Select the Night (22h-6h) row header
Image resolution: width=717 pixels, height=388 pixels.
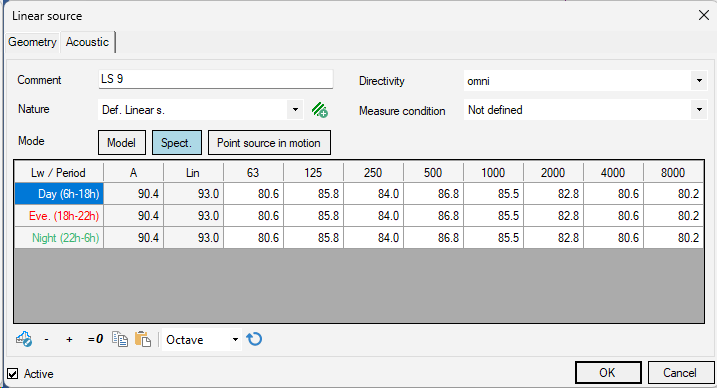coord(59,238)
